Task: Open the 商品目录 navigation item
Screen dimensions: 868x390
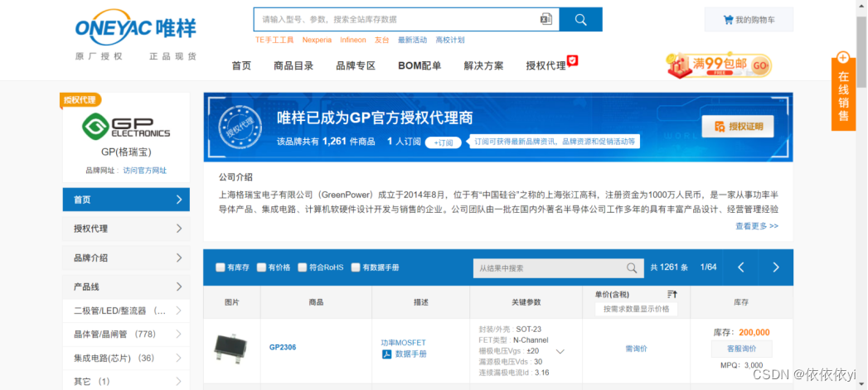Action: pyautogui.click(x=293, y=66)
